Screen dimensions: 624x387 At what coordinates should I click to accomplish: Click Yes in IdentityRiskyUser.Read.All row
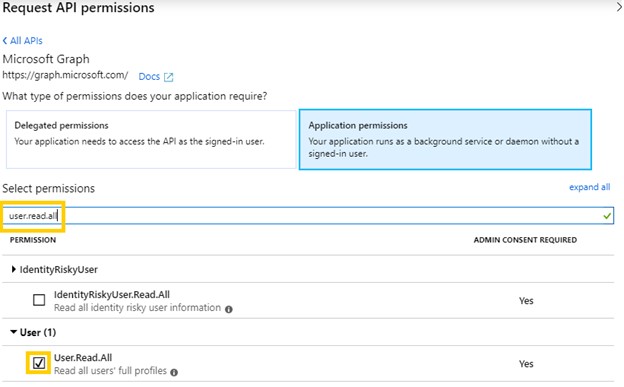526,301
